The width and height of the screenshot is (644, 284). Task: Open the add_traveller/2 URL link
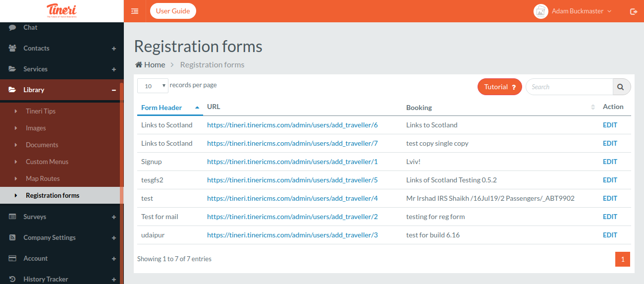click(x=292, y=217)
